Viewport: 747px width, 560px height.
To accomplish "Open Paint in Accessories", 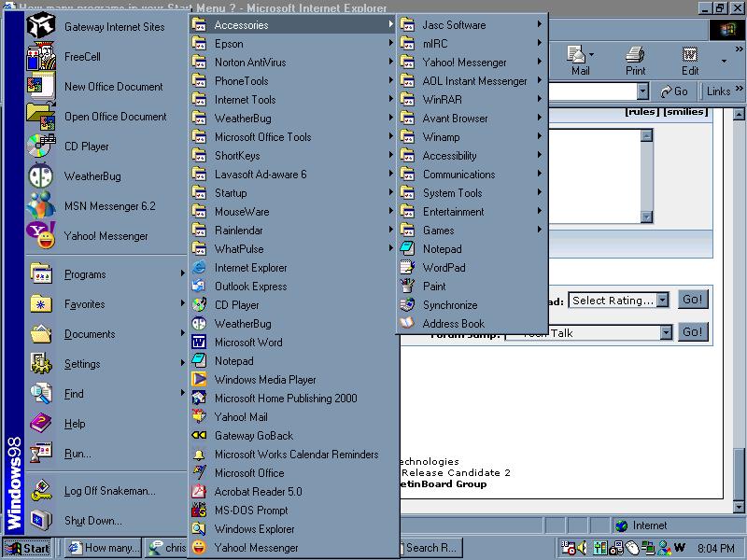I will pyautogui.click(x=472, y=287).
